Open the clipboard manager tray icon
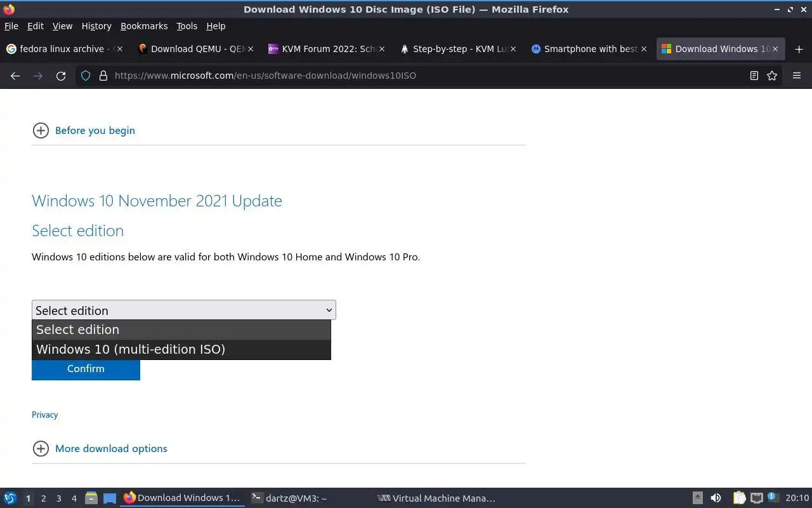 (739, 498)
